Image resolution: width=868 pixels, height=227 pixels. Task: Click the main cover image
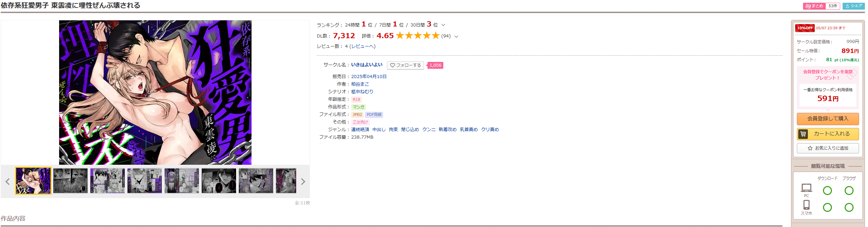tap(155, 92)
